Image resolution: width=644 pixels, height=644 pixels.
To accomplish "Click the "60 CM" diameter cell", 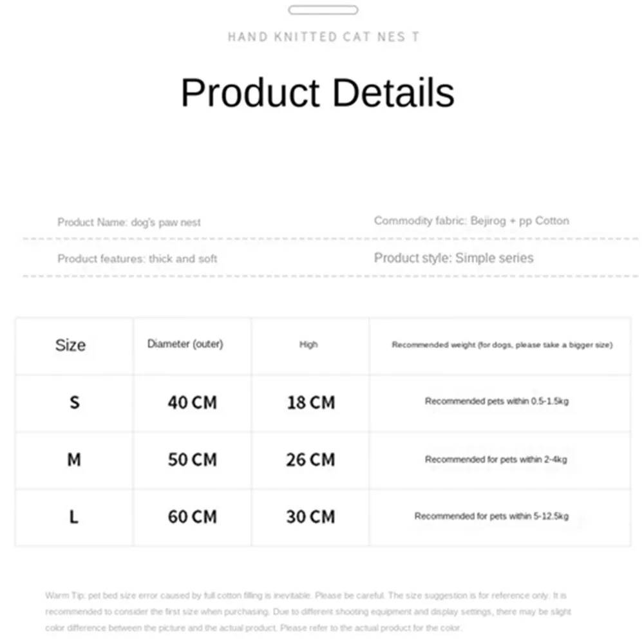I will 192,516.
